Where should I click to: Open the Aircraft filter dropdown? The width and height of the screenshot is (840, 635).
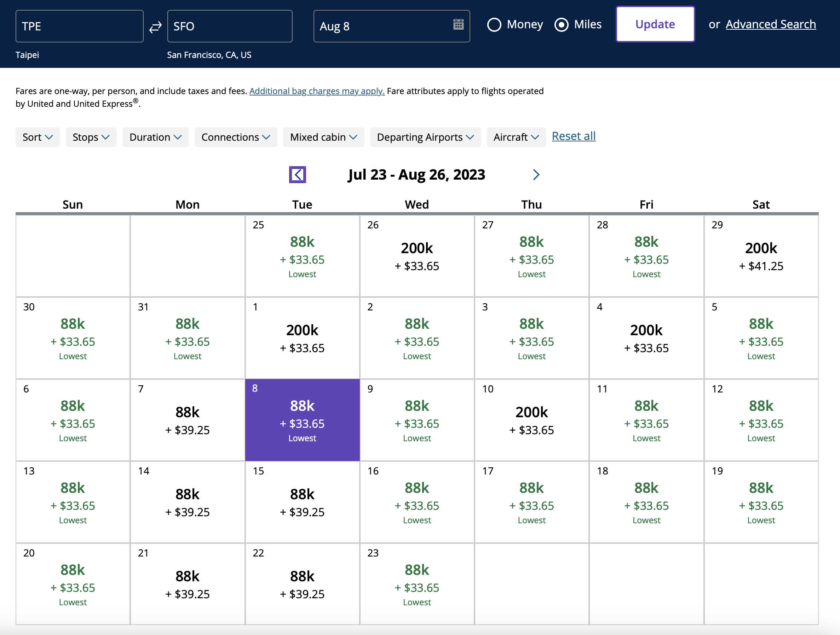tap(516, 137)
